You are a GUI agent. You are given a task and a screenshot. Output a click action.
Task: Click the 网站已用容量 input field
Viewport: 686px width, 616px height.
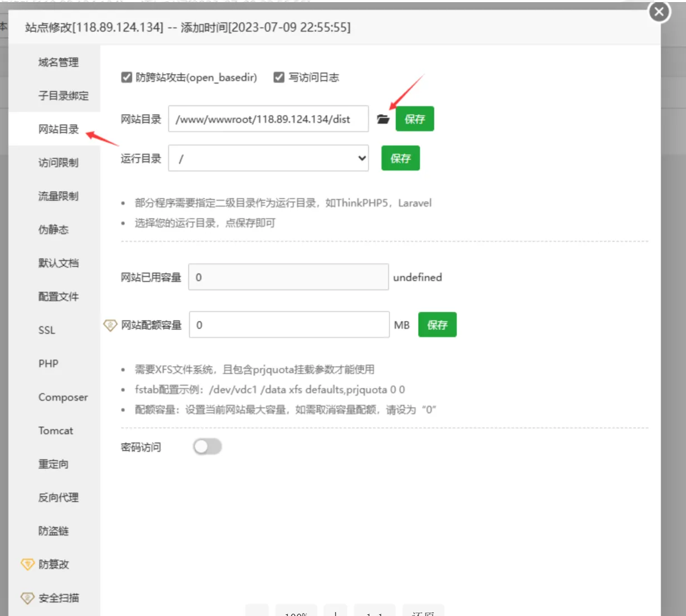[288, 277]
